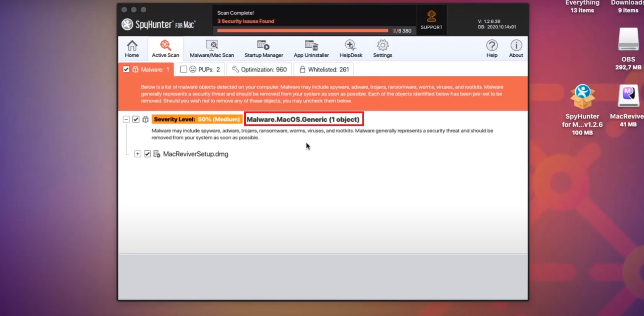Click the SpyHunter for Mac logo
644x316 pixels.
[x=159, y=24]
